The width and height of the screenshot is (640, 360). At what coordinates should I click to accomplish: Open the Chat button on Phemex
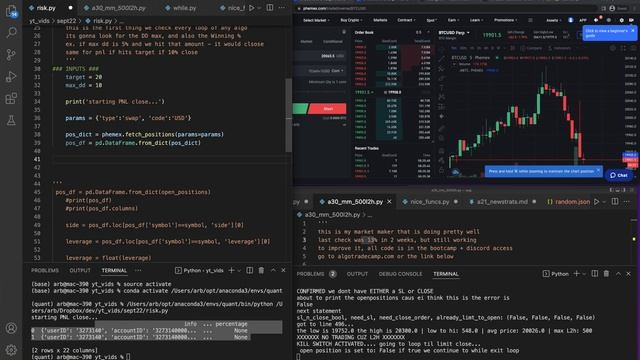[619, 175]
